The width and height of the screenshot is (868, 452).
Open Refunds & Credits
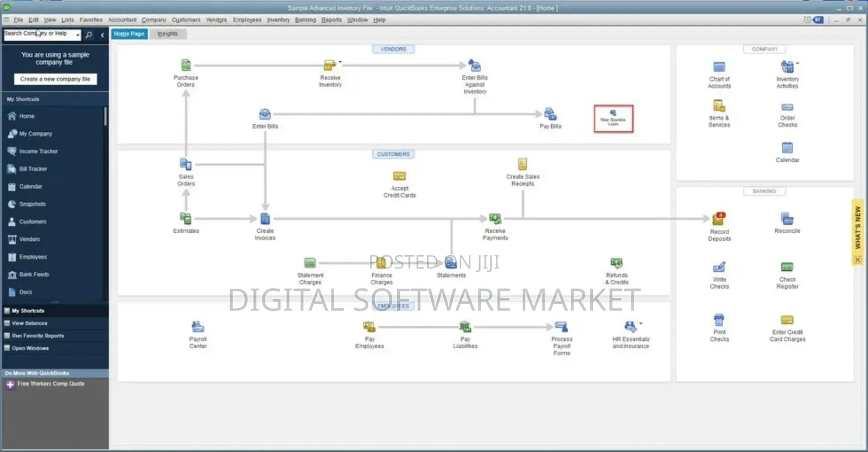[x=616, y=263]
